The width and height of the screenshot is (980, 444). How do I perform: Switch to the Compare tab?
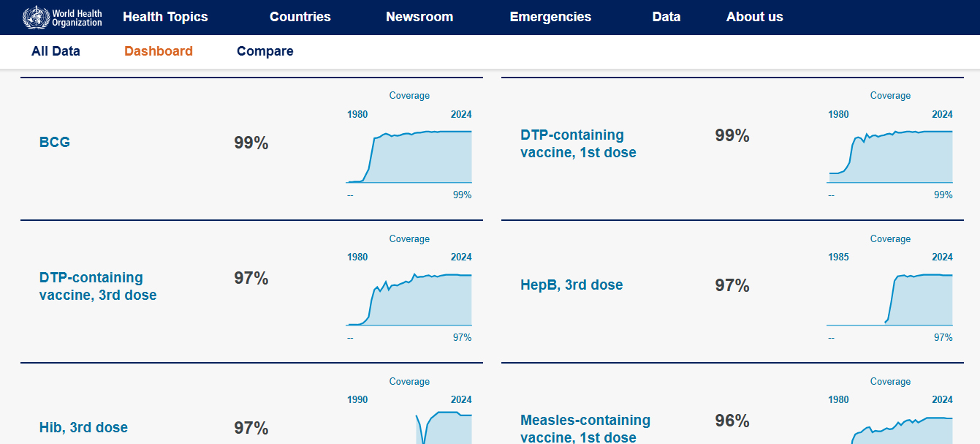coord(265,51)
